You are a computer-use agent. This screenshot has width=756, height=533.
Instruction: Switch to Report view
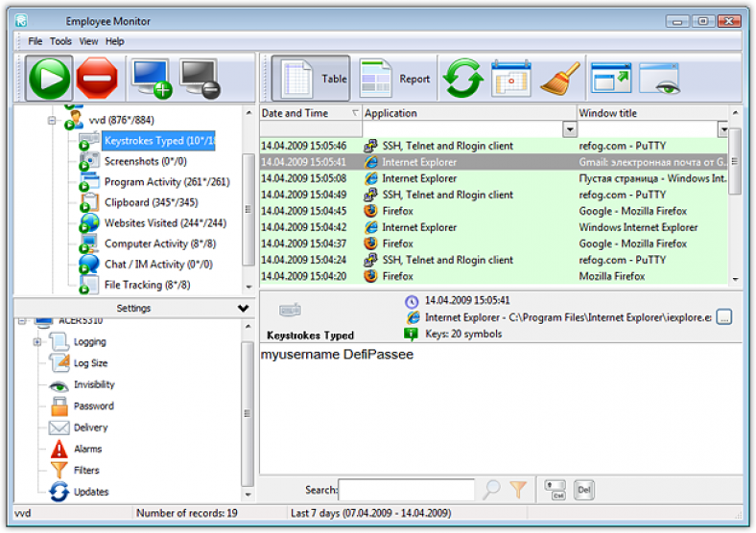395,78
